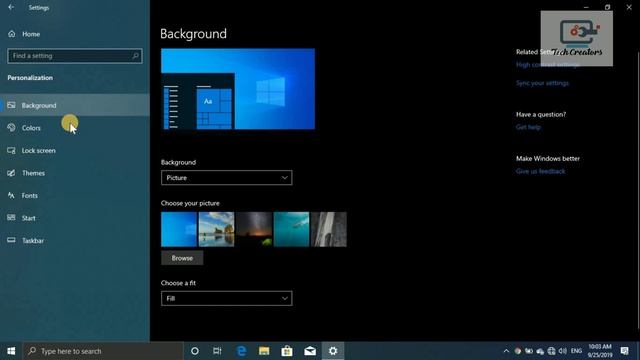This screenshot has width=640, height=360.
Task: Open the Themes page
Action: (x=75, y=173)
